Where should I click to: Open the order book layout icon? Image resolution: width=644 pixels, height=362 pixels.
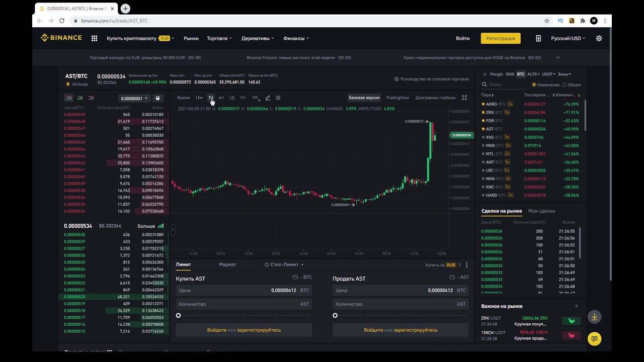click(157, 99)
